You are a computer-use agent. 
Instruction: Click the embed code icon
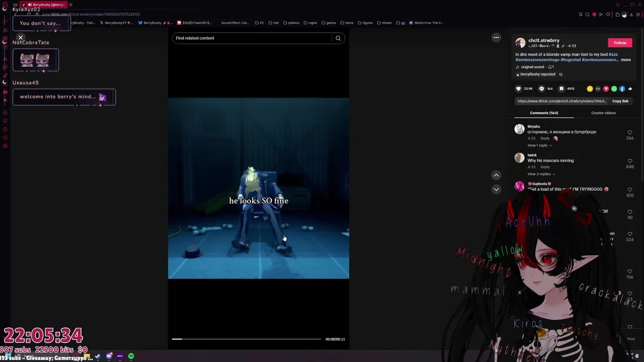click(x=598, y=88)
